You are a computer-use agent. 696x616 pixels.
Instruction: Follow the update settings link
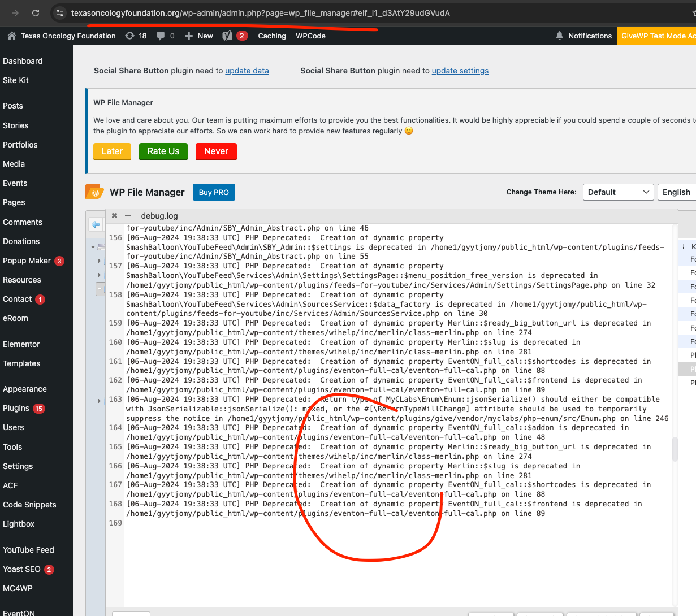(460, 71)
